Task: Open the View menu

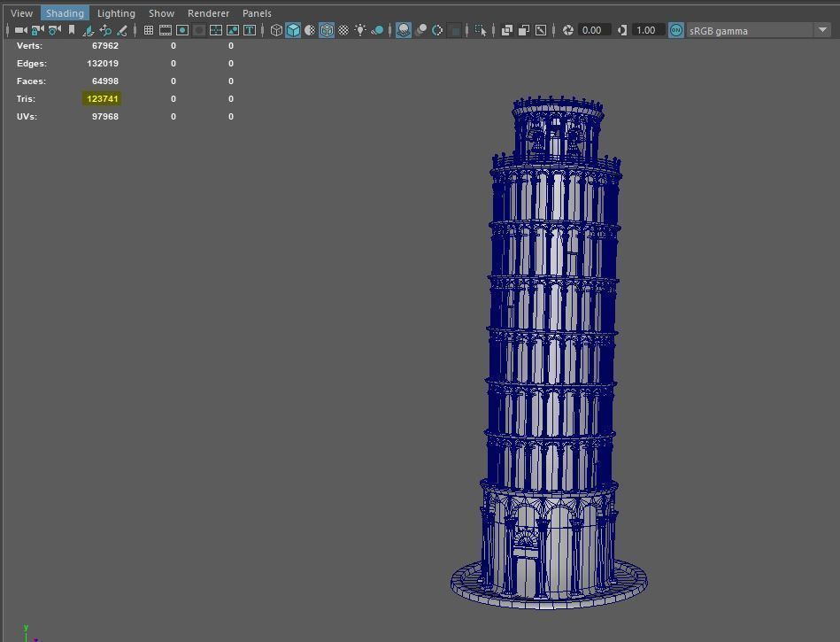Action: pyautogui.click(x=21, y=13)
